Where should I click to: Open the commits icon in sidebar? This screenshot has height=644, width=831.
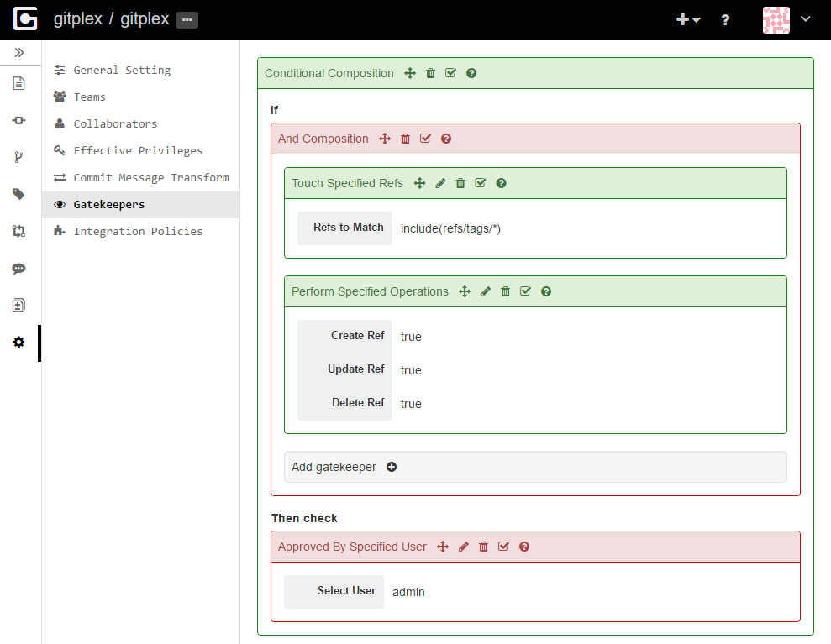[x=18, y=120]
